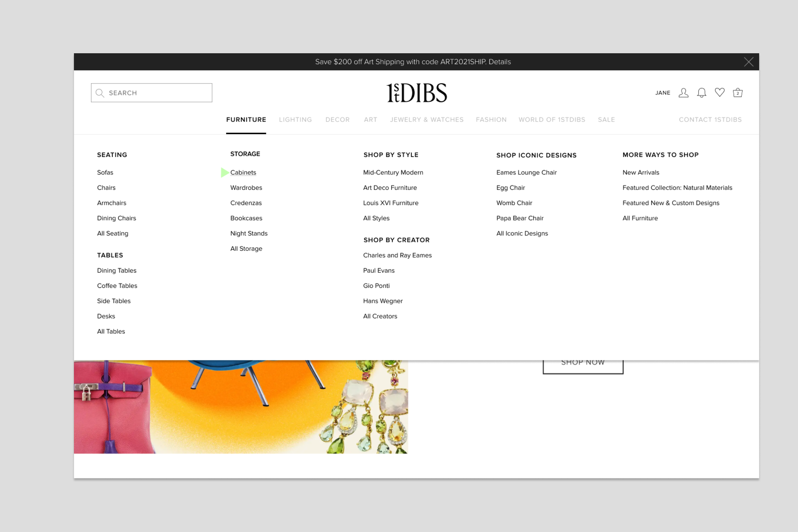Image resolution: width=798 pixels, height=532 pixels.
Task: Open Womb Chair link
Action: coord(514,203)
